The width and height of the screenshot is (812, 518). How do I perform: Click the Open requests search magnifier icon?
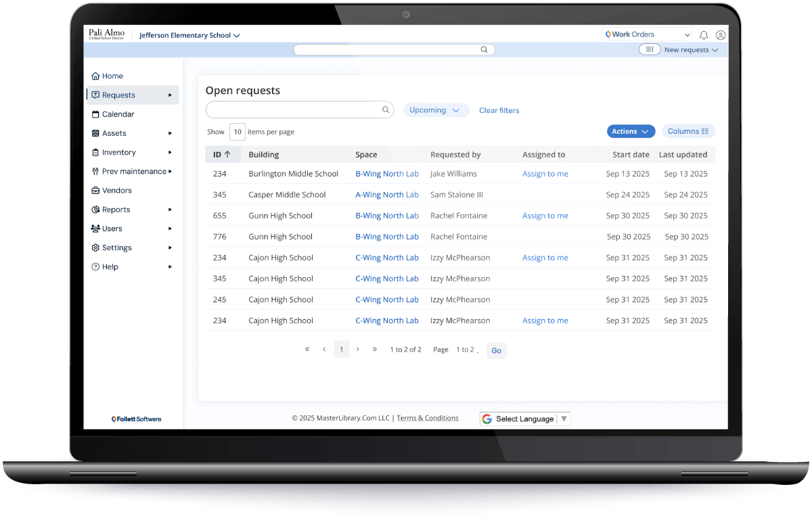click(x=386, y=110)
